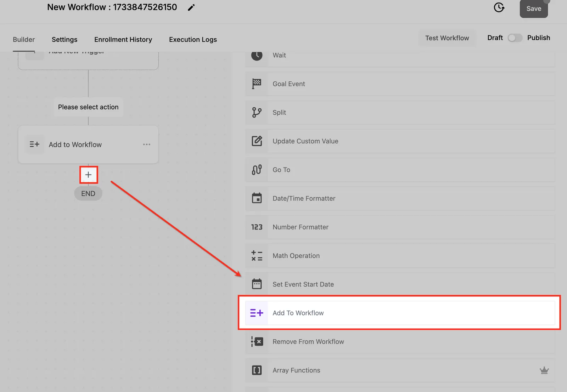Click the Array Functions brackets icon
Screen dimensions: 567x392
[257, 370]
